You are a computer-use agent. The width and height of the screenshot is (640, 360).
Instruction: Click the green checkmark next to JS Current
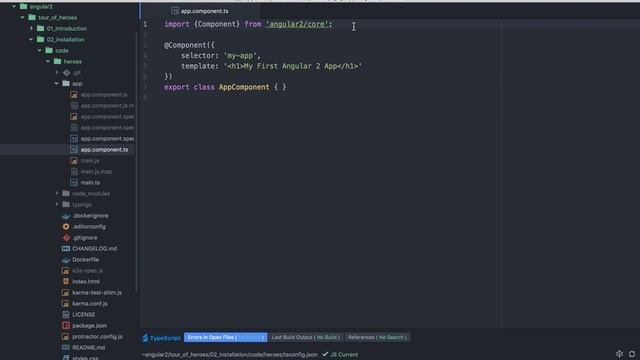click(x=325, y=354)
